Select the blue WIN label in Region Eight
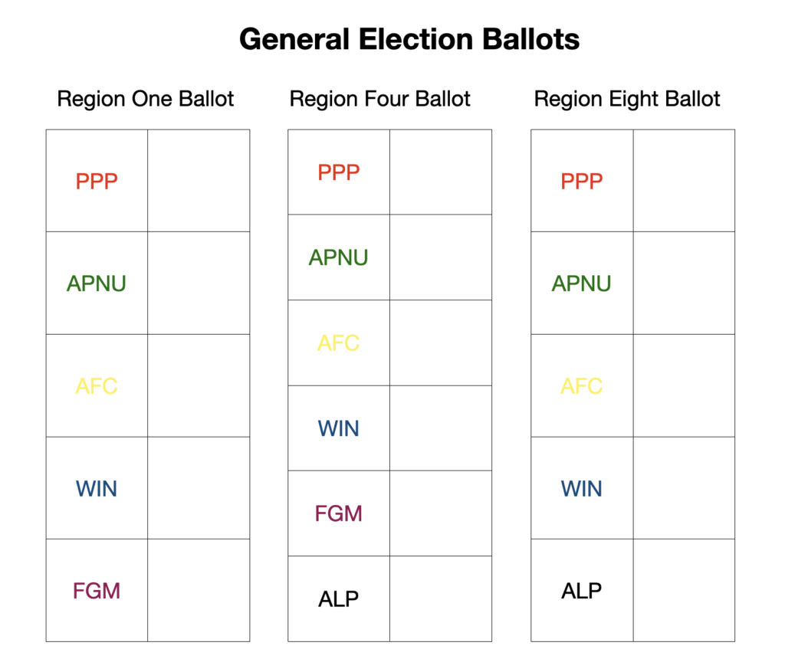 pyautogui.click(x=582, y=488)
